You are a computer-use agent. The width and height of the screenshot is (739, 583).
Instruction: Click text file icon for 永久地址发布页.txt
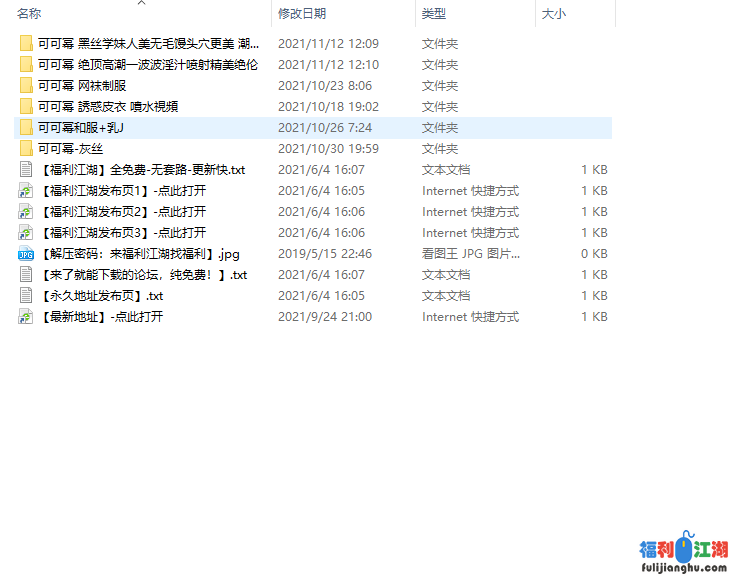coord(26,296)
